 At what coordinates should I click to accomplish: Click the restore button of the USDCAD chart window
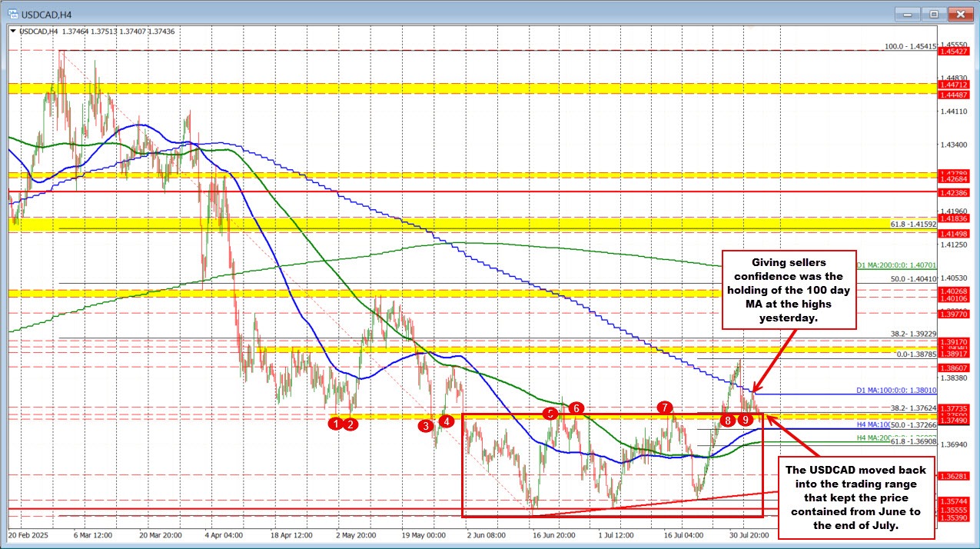point(932,13)
